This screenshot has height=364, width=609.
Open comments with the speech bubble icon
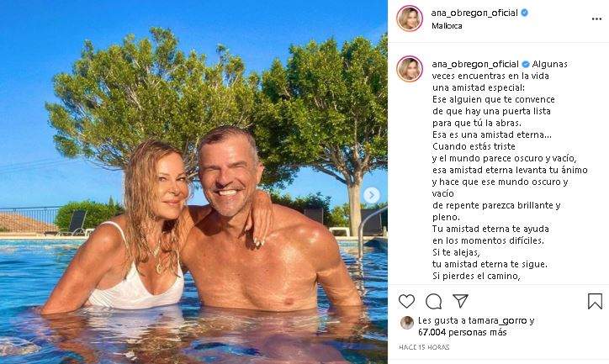pos(433,301)
